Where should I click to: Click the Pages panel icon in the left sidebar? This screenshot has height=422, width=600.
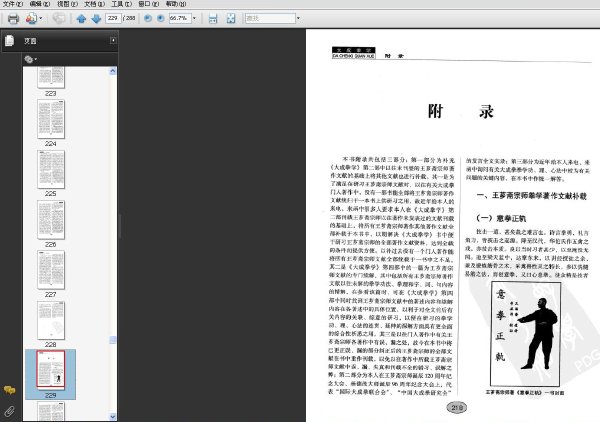[x=10, y=41]
